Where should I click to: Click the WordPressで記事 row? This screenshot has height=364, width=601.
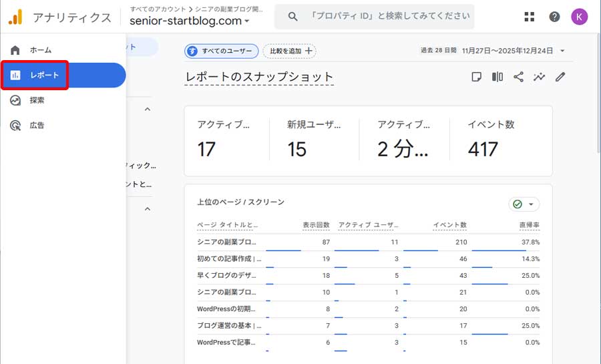point(369,343)
